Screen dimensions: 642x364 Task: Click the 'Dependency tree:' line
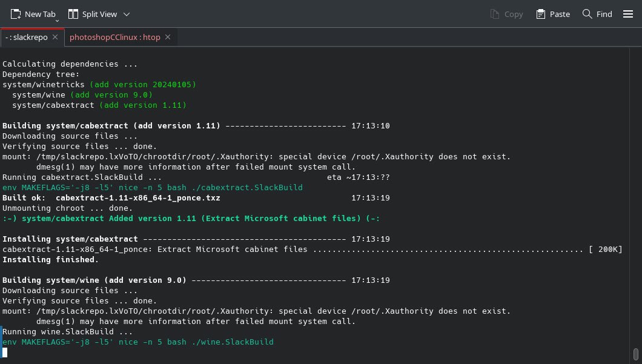[x=41, y=74]
